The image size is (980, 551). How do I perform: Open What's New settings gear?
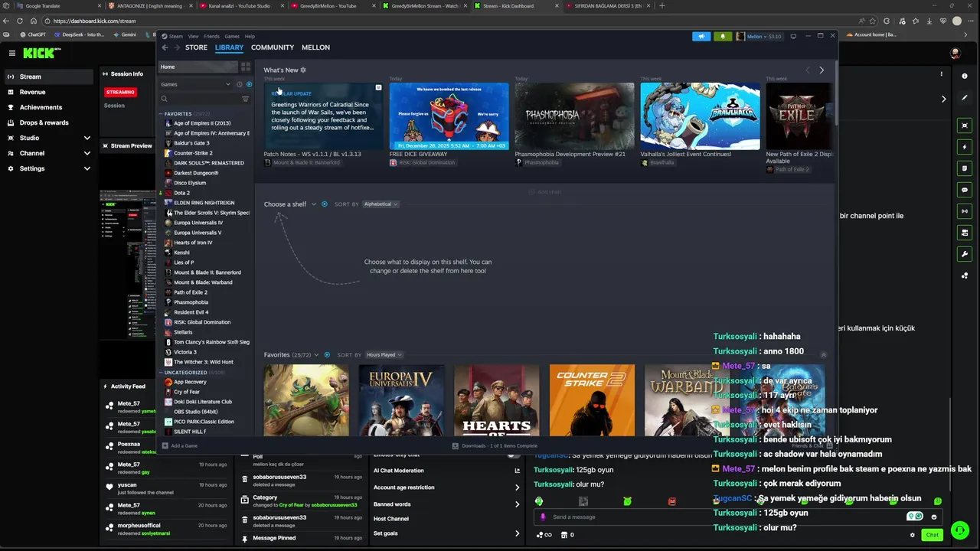[x=303, y=70]
